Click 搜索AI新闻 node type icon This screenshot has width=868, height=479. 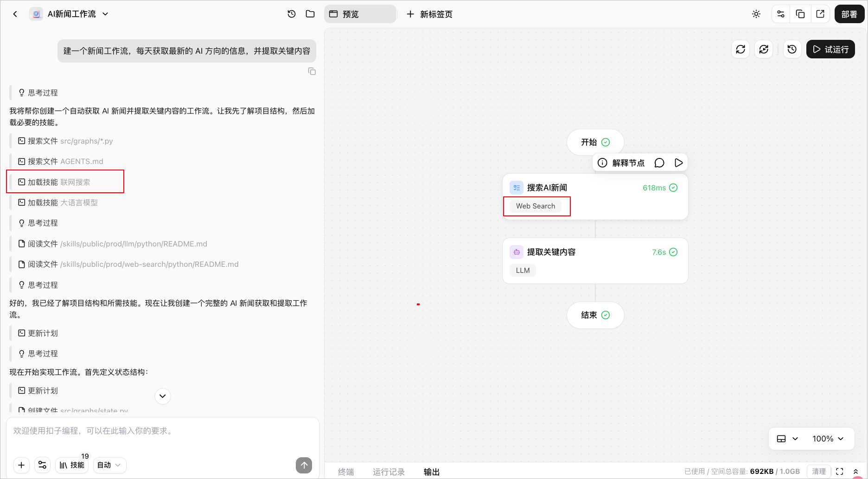point(517,188)
